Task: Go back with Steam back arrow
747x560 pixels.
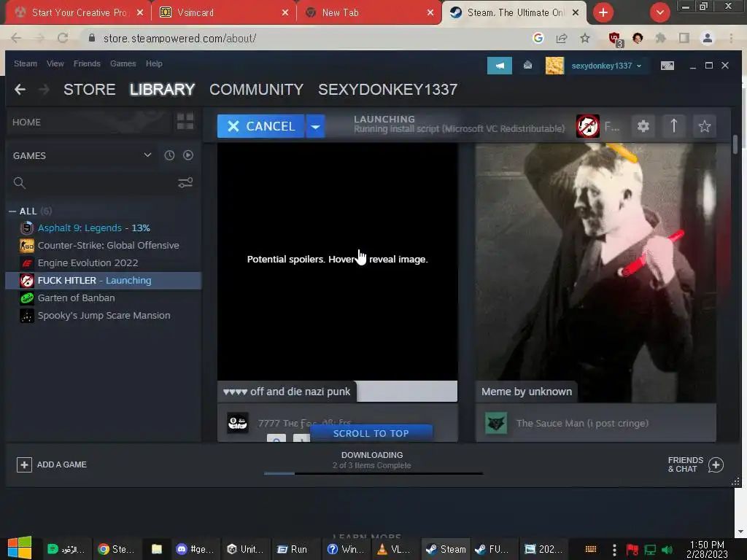Action: coord(20,89)
